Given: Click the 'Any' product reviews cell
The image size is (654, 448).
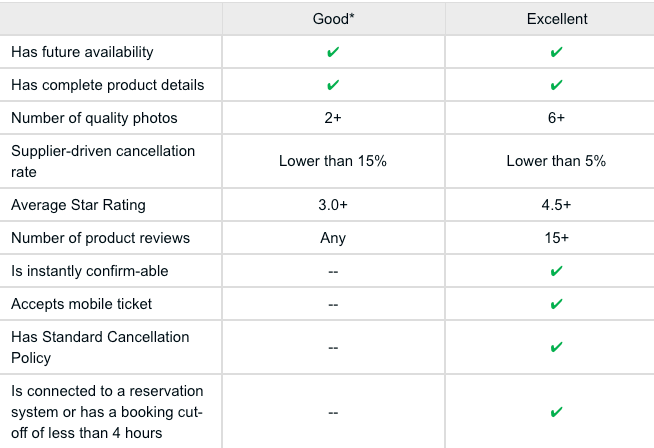Looking at the screenshot, I should coord(333,238).
